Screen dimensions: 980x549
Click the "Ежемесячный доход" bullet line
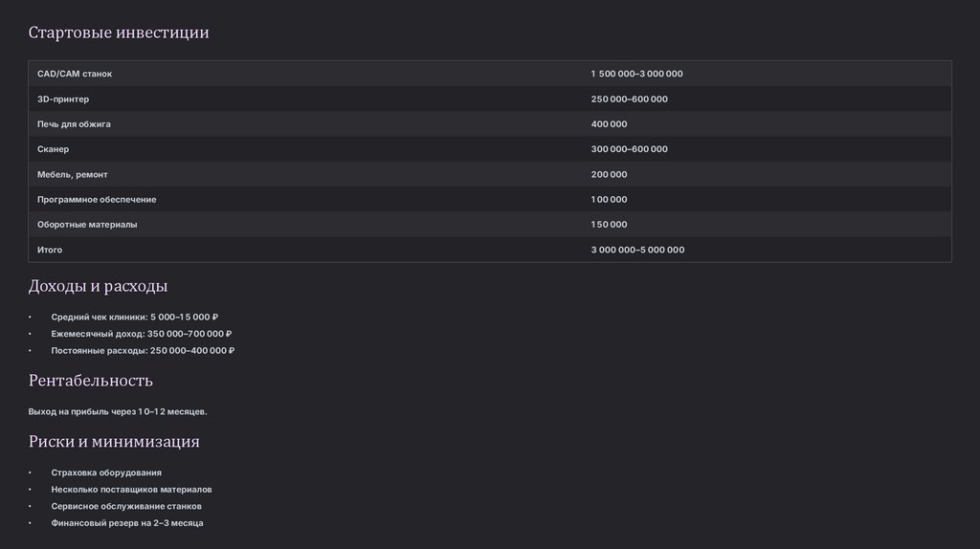click(142, 334)
